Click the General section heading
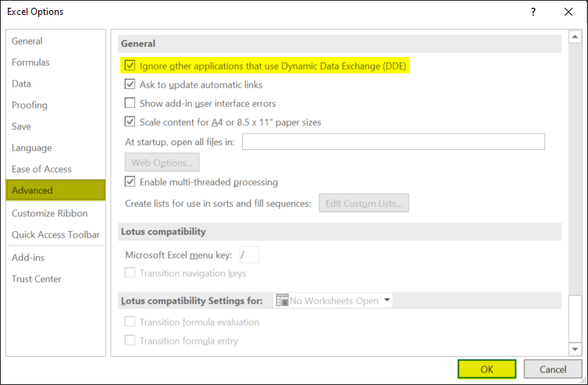The height and width of the screenshot is (385, 588). pos(138,44)
